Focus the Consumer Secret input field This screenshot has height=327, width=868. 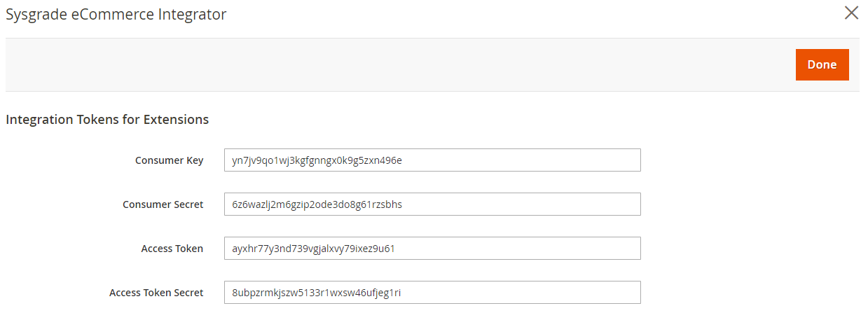(432, 204)
